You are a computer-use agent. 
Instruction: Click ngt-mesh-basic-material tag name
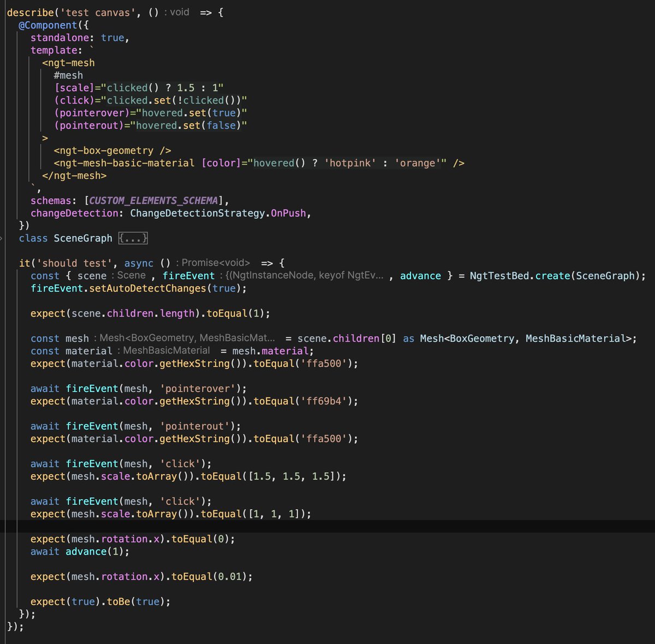click(x=127, y=163)
